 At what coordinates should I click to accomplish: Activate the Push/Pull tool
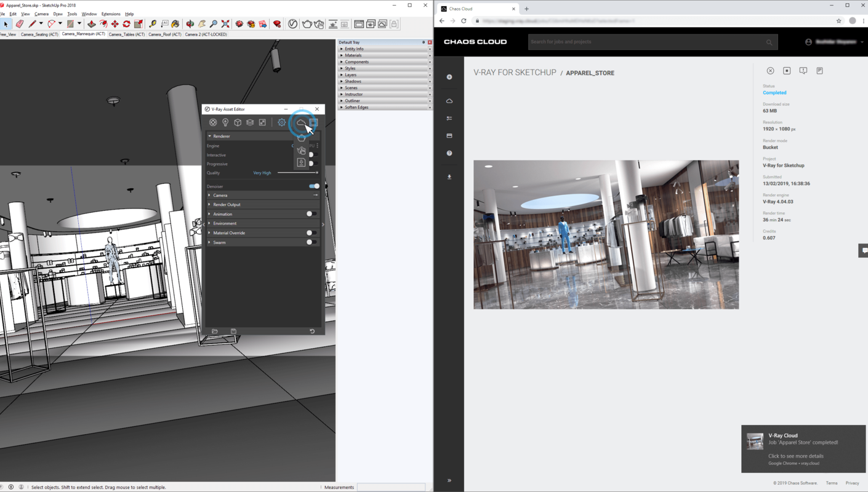pyautogui.click(x=91, y=24)
